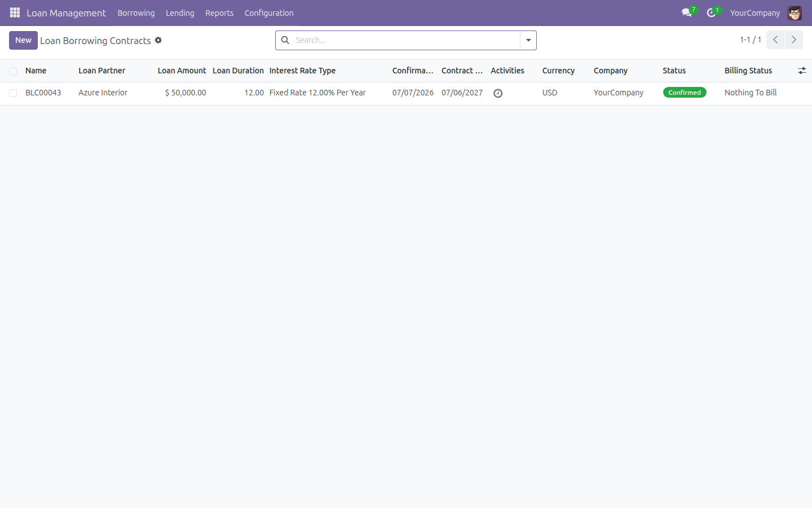The image size is (812, 508).
Task: Click the search magnifier icon
Action: (x=285, y=40)
